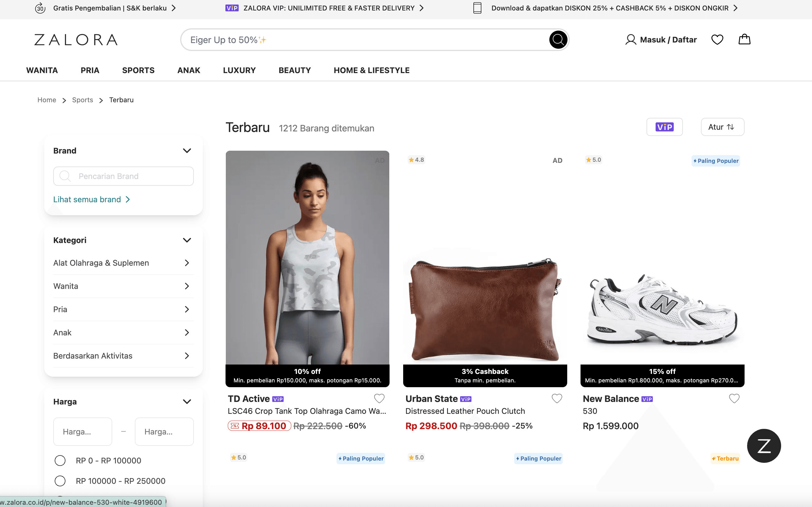Screen dimensions: 812x507
Task: Open the floating black Z chat button
Action: (764, 446)
